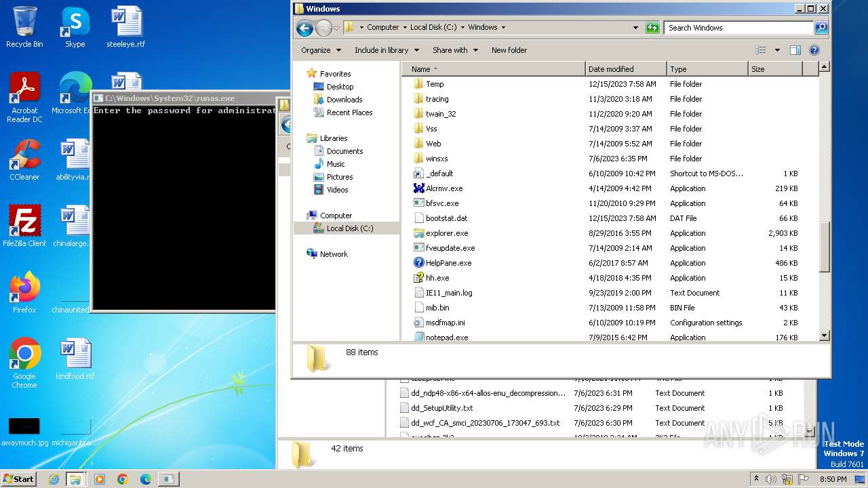Viewport: 868px width, 488px height.
Task: Open recent pages dropdown beside Forward
Action: pyautogui.click(x=336, y=28)
